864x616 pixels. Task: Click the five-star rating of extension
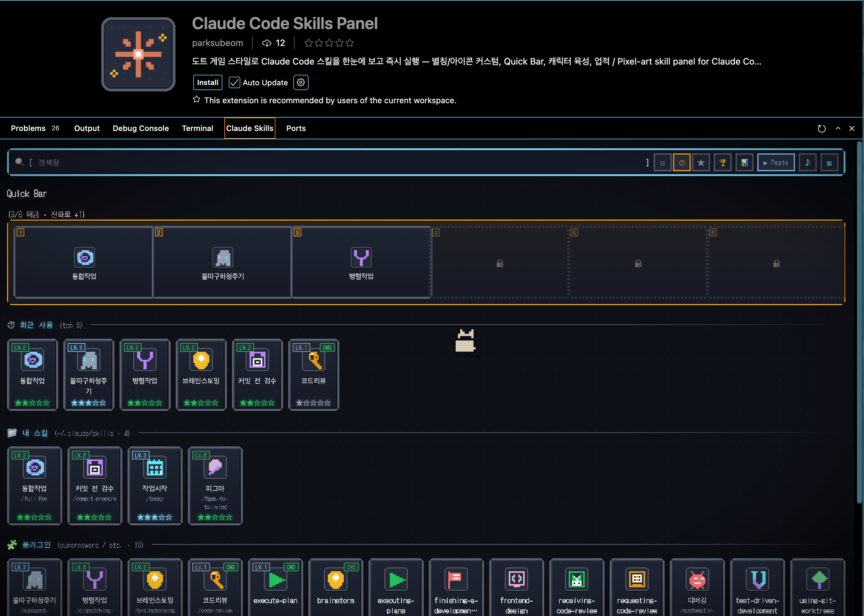(329, 43)
